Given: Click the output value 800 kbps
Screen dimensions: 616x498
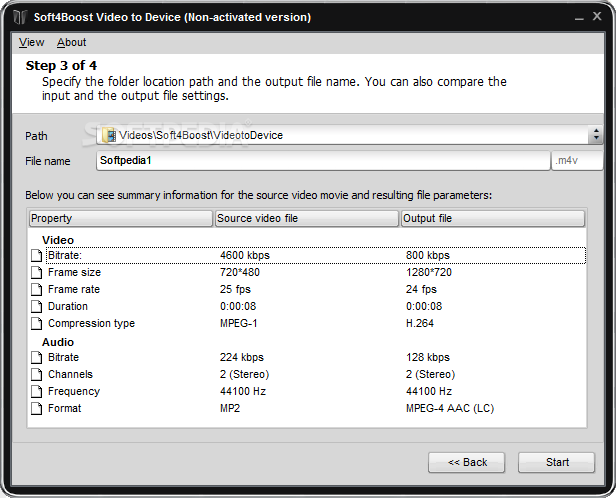Looking at the screenshot, I should 428,255.
